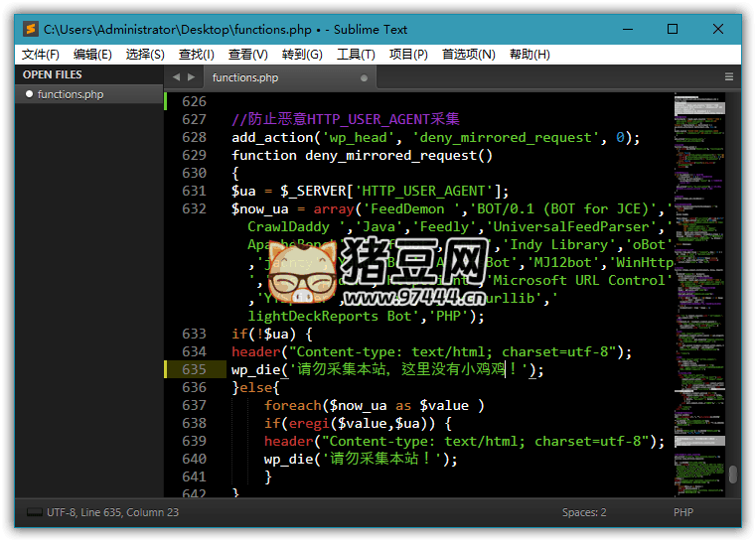The height and width of the screenshot is (542, 756).
Task: Click unsaved dot next to sidebar functions.php
Action: click(29, 94)
